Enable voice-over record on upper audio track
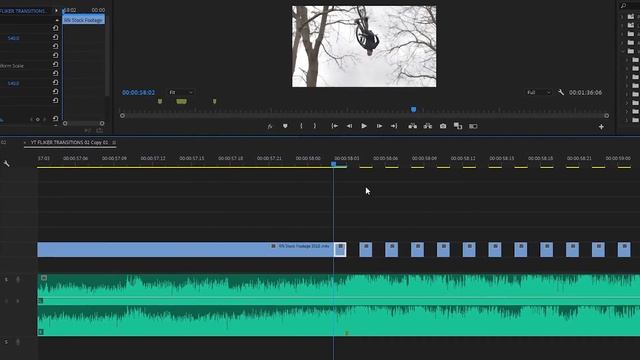The image size is (640, 360). [x=18, y=280]
